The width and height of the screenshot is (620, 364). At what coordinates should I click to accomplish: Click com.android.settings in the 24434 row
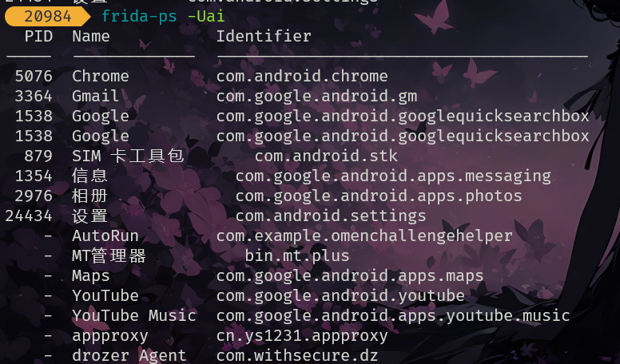pos(331,216)
